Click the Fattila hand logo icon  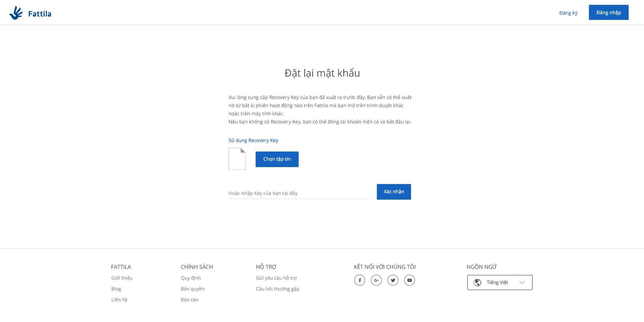[x=16, y=13]
